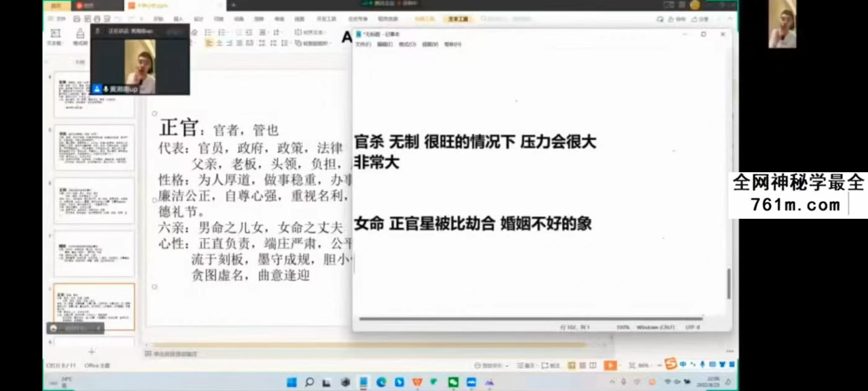
Task: Select justify text alignment in ribbon
Action: [240, 43]
